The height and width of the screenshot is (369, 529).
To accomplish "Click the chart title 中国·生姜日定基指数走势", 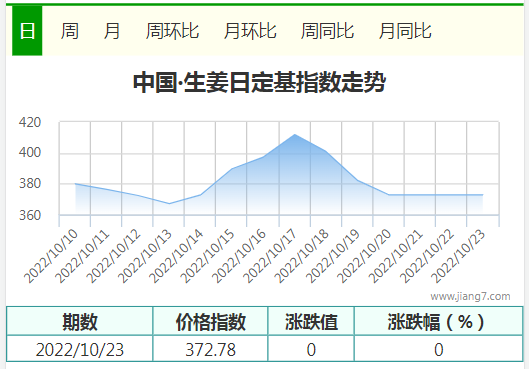I will [x=259, y=82].
